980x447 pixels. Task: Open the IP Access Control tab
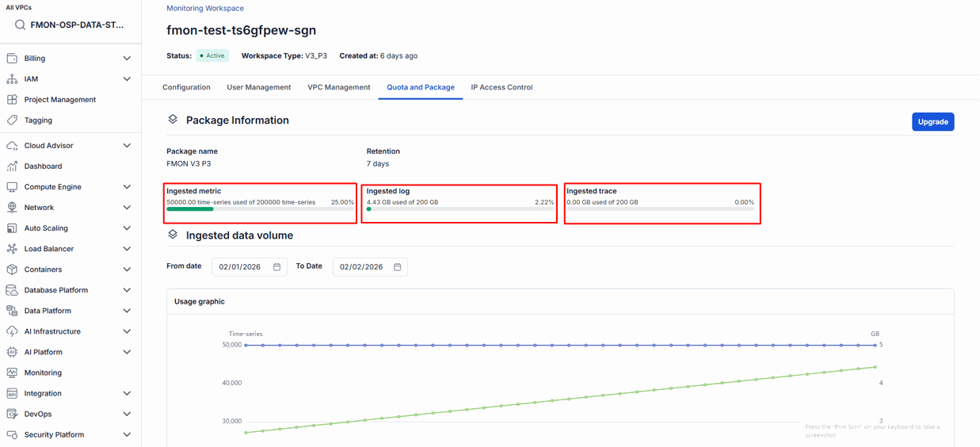tap(501, 87)
